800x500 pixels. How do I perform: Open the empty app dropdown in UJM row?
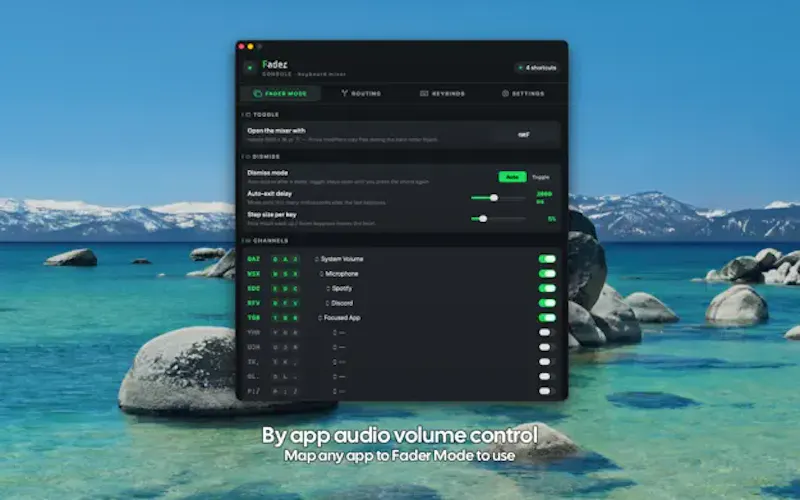[339, 347]
